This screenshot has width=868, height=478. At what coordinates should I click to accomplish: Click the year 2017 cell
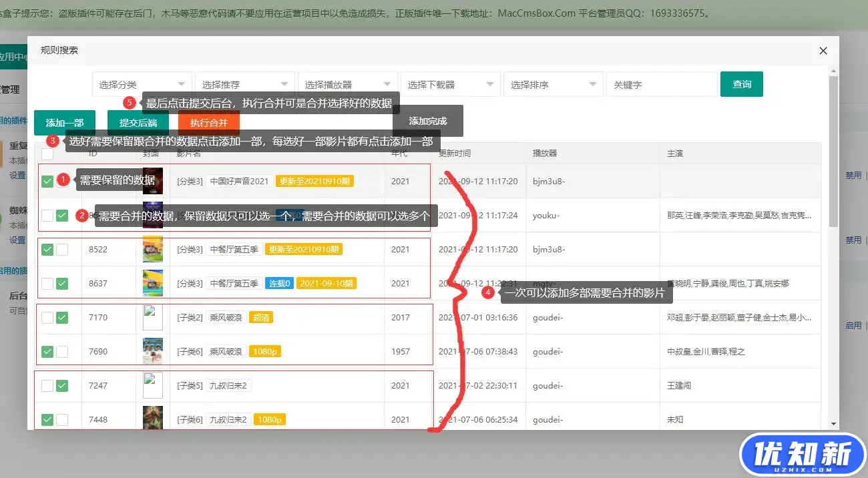[x=401, y=318]
